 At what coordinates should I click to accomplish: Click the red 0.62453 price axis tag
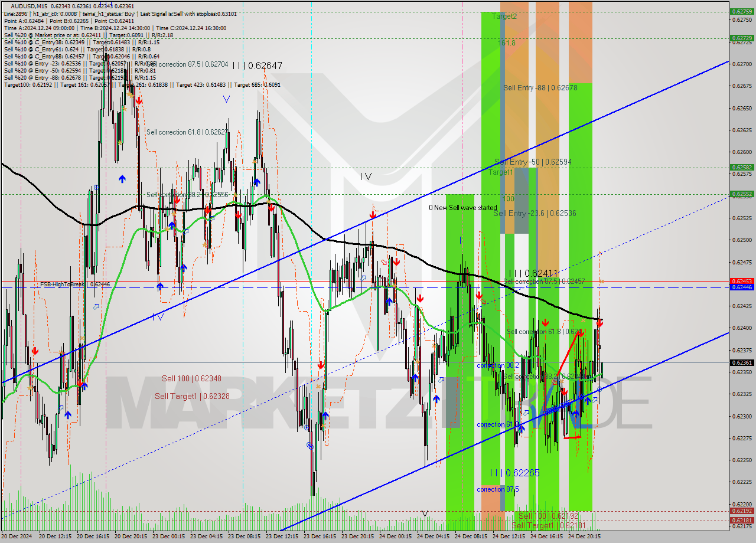tap(741, 281)
